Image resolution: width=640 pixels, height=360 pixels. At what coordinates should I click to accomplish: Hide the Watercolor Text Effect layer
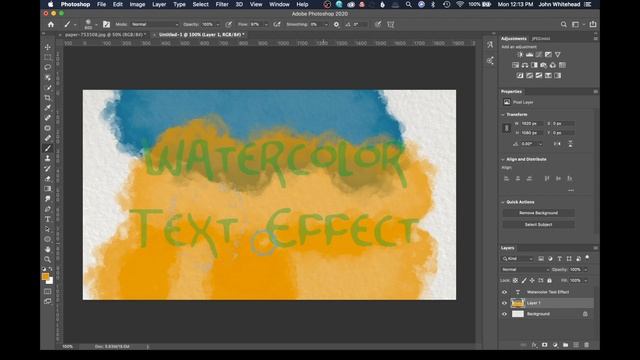coord(504,292)
